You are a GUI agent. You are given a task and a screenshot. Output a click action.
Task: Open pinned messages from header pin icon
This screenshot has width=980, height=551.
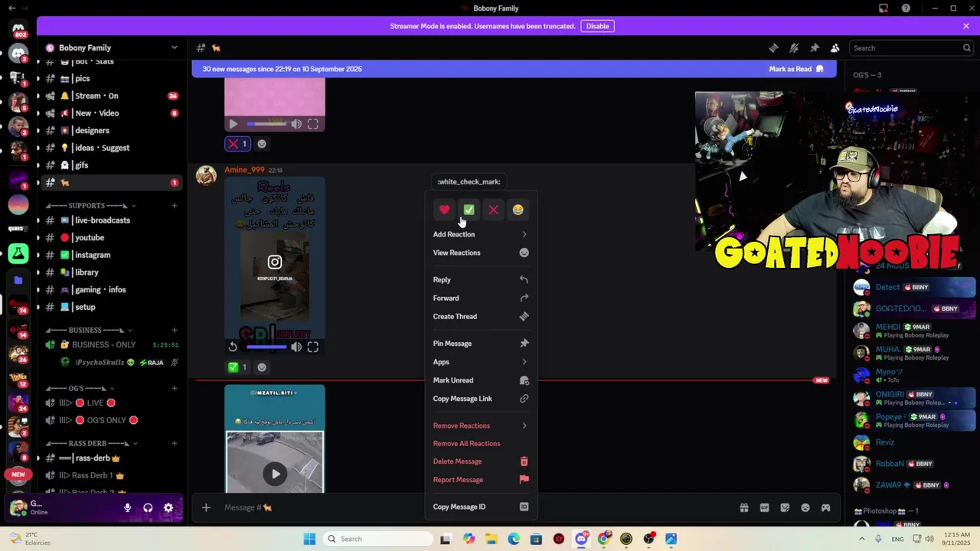pyautogui.click(x=815, y=48)
